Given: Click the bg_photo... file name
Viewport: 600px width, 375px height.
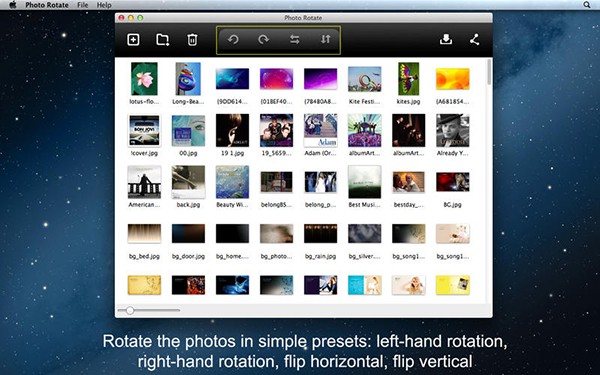Looking at the screenshot, I should click(276, 256).
